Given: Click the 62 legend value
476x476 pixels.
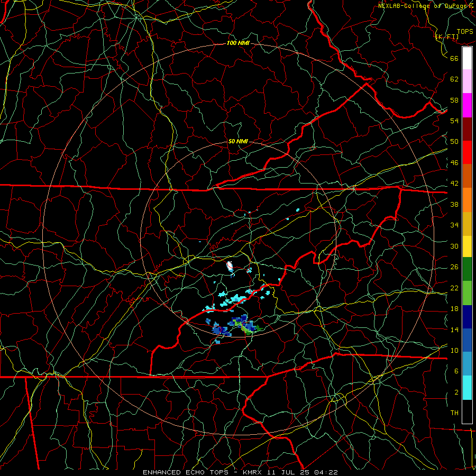Looking at the screenshot, I should click(x=454, y=79).
